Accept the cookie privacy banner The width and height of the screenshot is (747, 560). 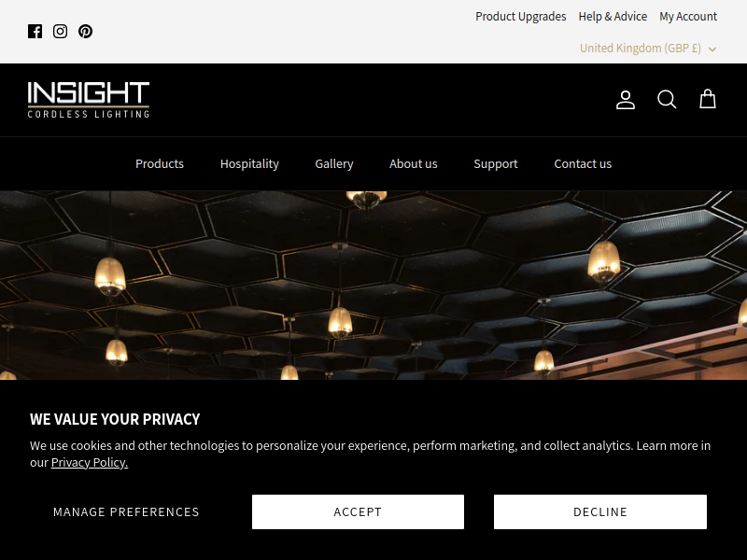click(358, 511)
